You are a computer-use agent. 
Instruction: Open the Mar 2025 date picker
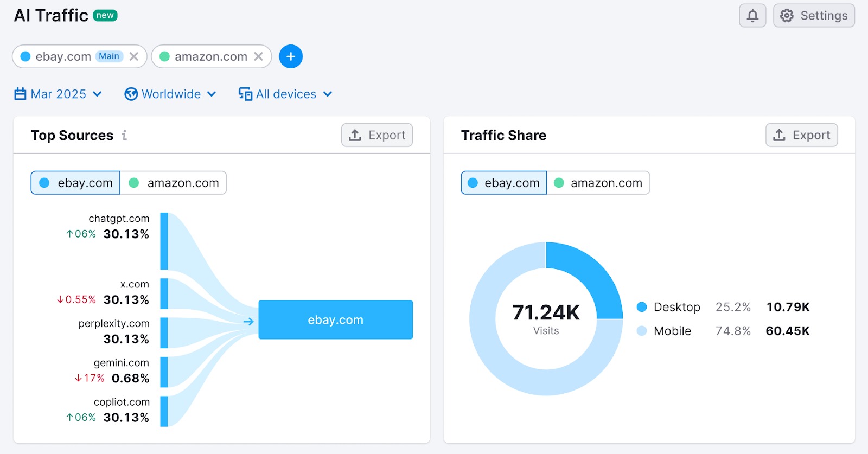(58, 94)
